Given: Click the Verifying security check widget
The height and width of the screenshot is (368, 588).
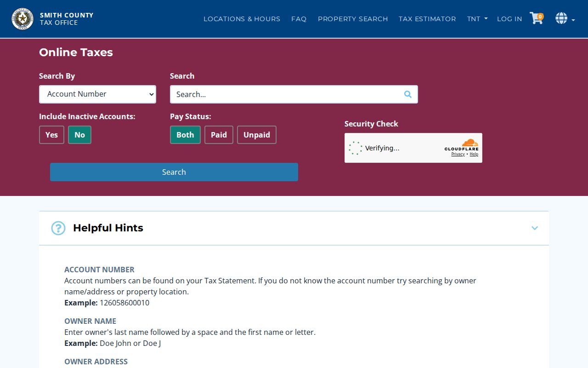Looking at the screenshot, I should point(413,148).
